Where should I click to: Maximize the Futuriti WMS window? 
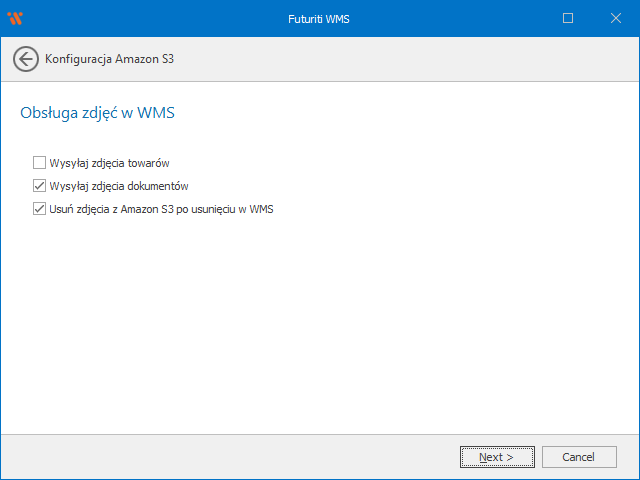coord(568,18)
